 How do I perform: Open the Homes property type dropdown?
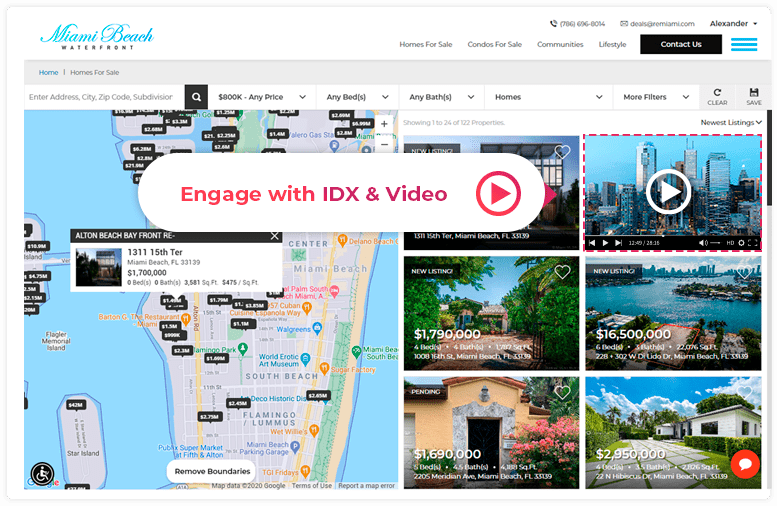[x=549, y=97]
